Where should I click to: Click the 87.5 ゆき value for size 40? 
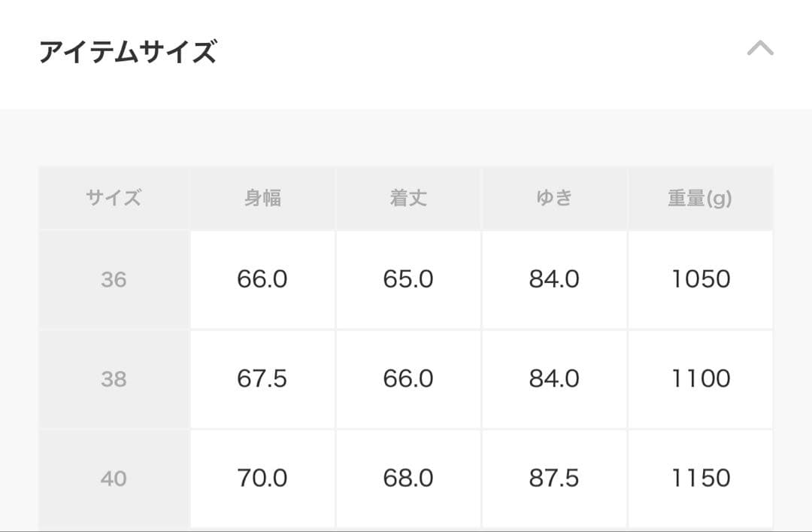coord(554,477)
